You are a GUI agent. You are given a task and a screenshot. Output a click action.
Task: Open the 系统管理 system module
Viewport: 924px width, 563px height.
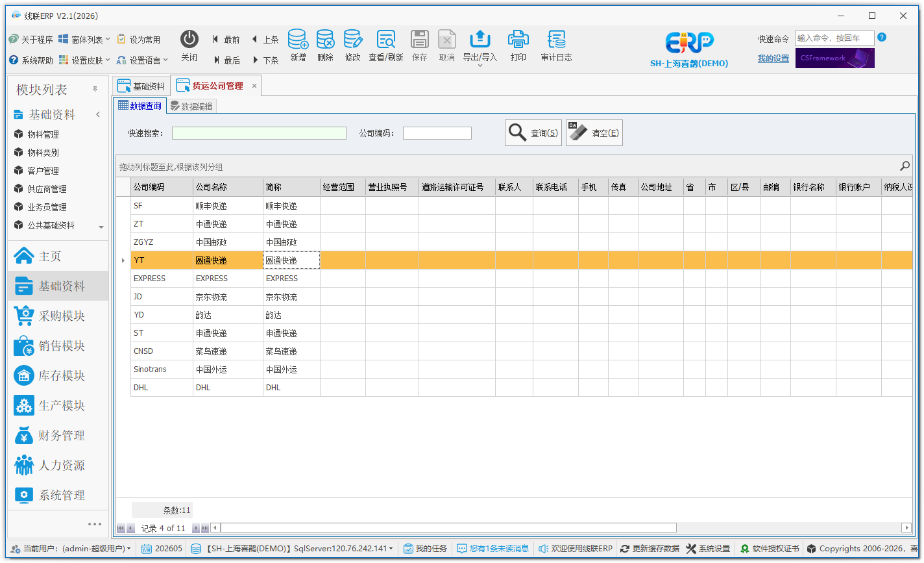(x=58, y=495)
